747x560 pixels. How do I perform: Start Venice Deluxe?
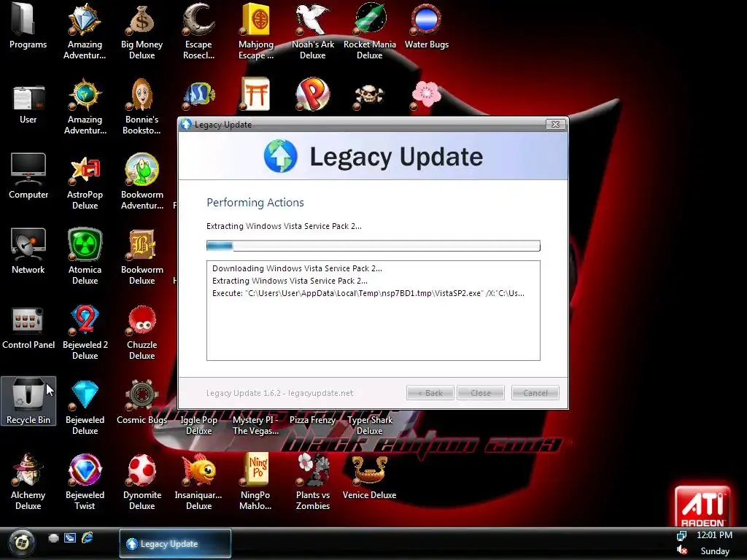pos(370,476)
